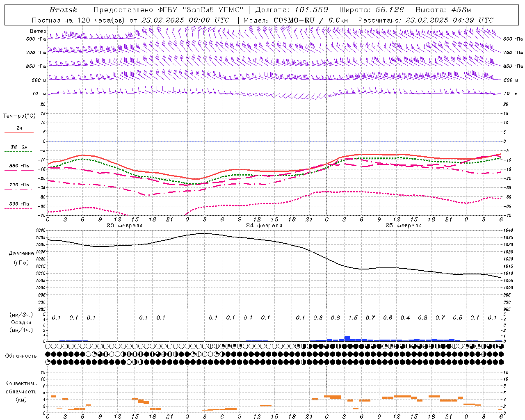Click the "Bratsk" station name in the header
Viewport: 525px width, 420px height.
pyautogui.click(x=63, y=10)
